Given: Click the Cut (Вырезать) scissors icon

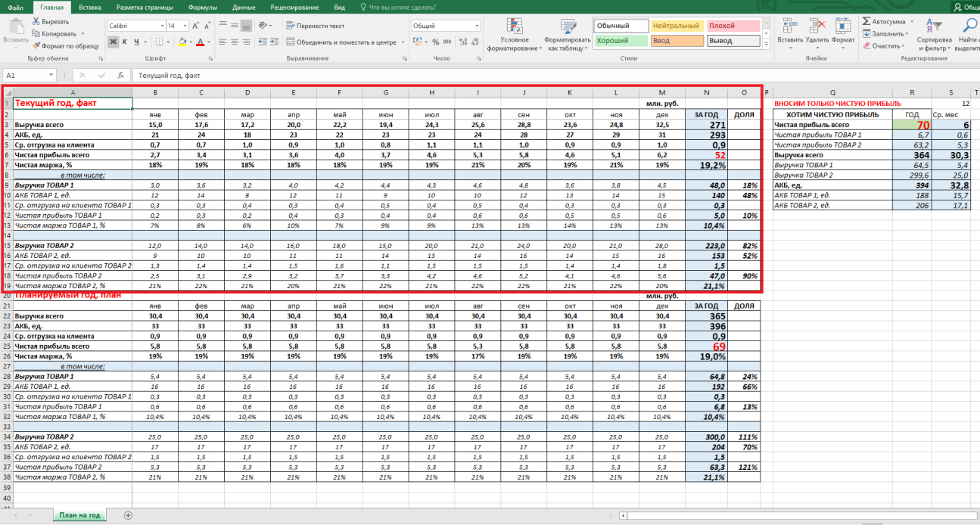Looking at the screenshot, I should [37, 23].
